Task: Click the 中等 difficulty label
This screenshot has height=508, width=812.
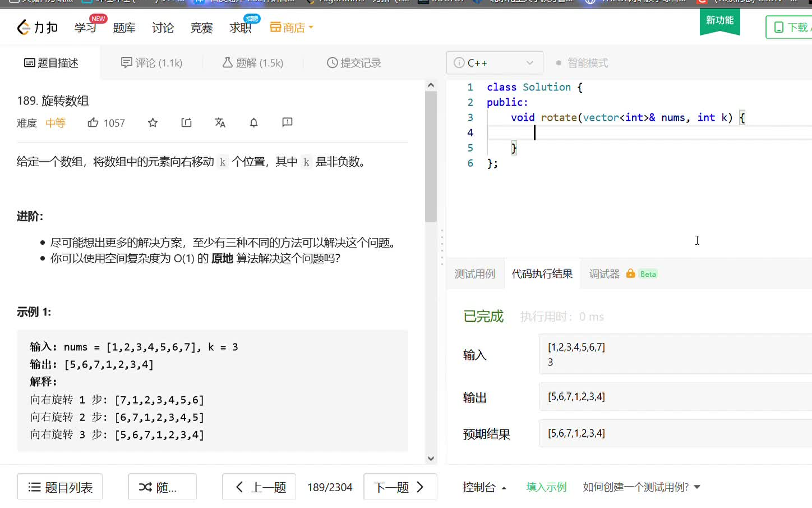Action: point(56,123)
